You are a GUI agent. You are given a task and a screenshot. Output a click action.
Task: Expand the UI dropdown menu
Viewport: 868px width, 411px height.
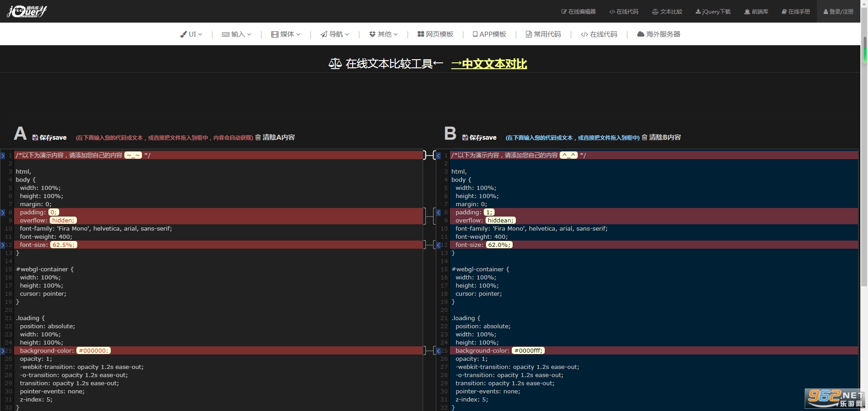pos(191,34)
